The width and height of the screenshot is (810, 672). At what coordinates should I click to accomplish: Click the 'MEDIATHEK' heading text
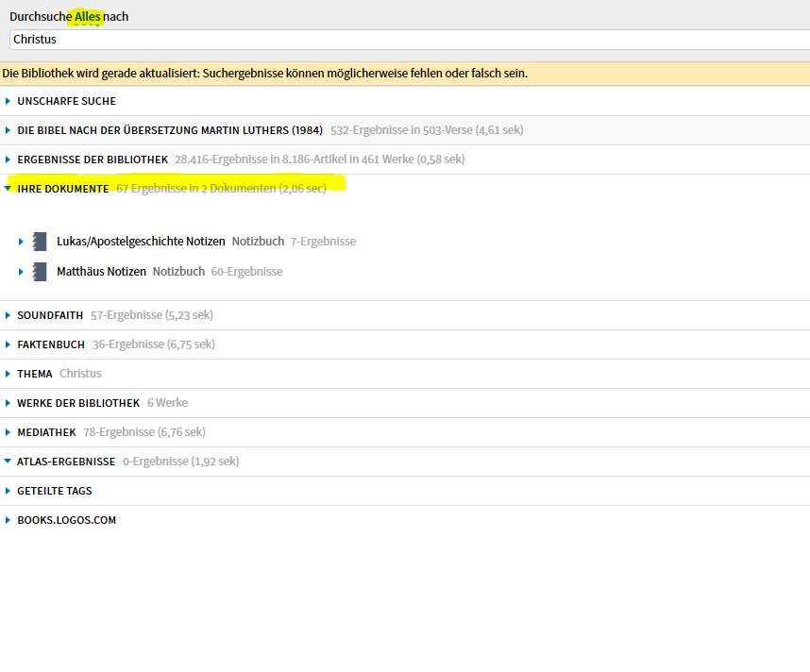coord(46,432)
